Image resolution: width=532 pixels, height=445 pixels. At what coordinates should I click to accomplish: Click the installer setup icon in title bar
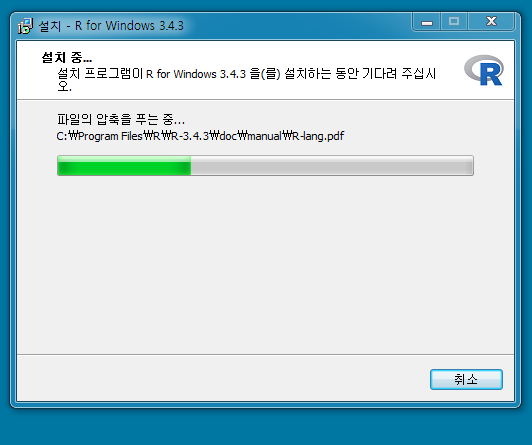tap(25, 26)
